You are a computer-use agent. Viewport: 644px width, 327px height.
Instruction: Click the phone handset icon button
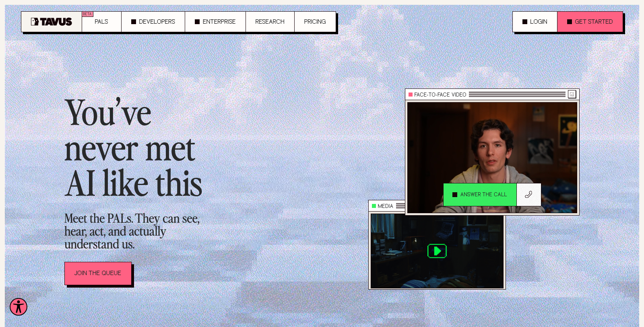pos(528,195)
